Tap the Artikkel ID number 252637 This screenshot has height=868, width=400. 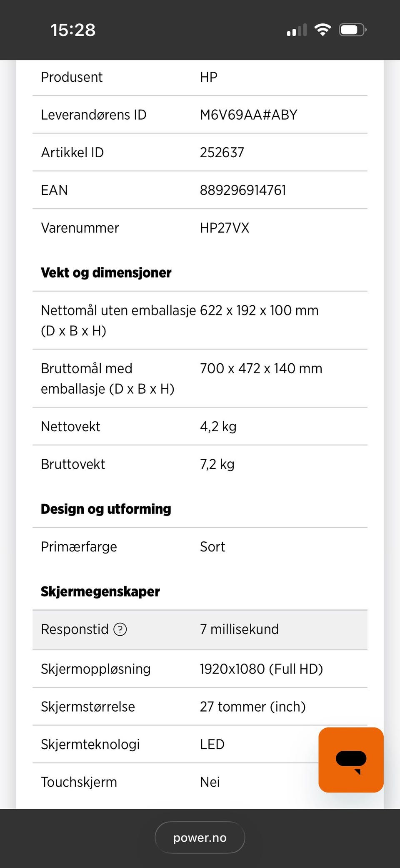click(x=222, y=153)
